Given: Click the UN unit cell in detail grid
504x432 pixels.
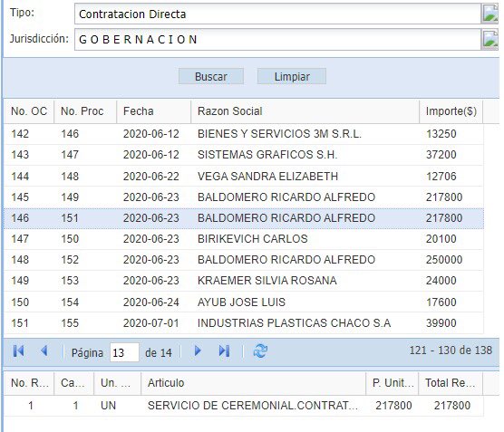Looking at the screenshot, I should pos(108,406).
